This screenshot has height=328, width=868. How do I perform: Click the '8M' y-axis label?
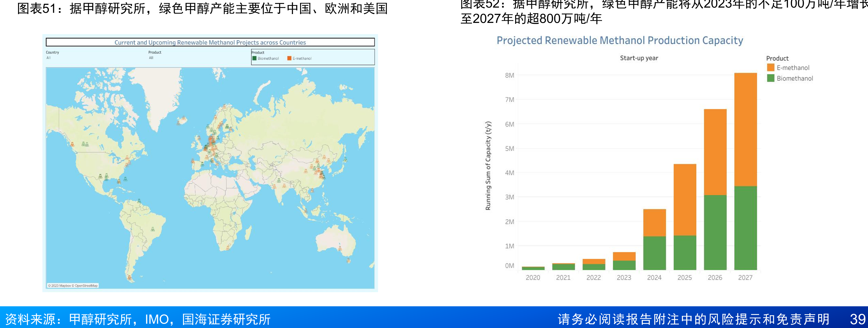pyautogui.click(x=509, y=75)
